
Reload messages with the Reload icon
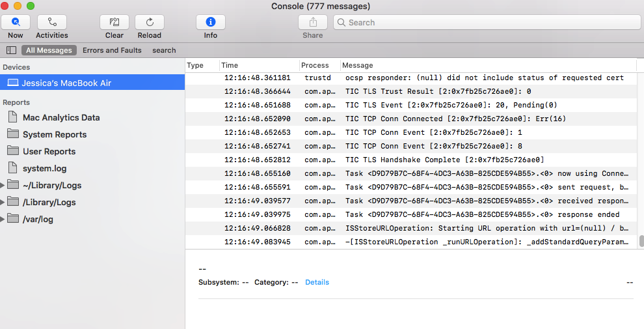(x=150, y=22)
